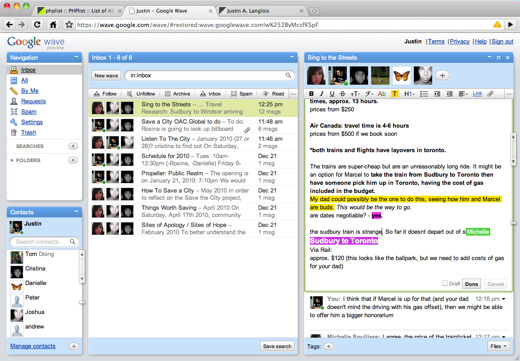520x361 pixels.
Task: Open Sites of Apology / Sites of Hope wave
Action: coord(193,228)
